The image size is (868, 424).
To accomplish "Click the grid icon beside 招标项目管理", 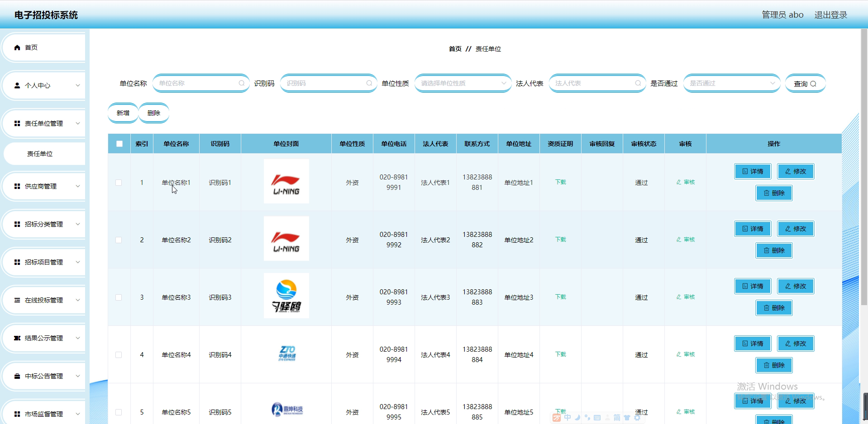I will [17, 262].
